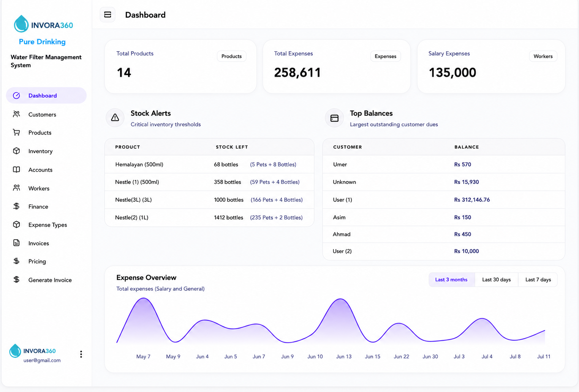This screenshot has height=392, width=579.
Task: Click the Generate Invoice dollar icon
Action: [16, 280]
